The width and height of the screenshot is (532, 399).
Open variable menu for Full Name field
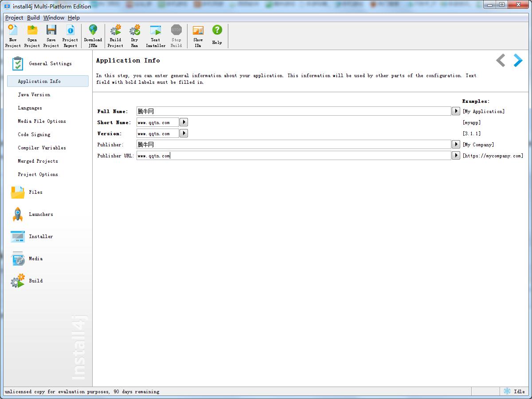tap(456, 111)
